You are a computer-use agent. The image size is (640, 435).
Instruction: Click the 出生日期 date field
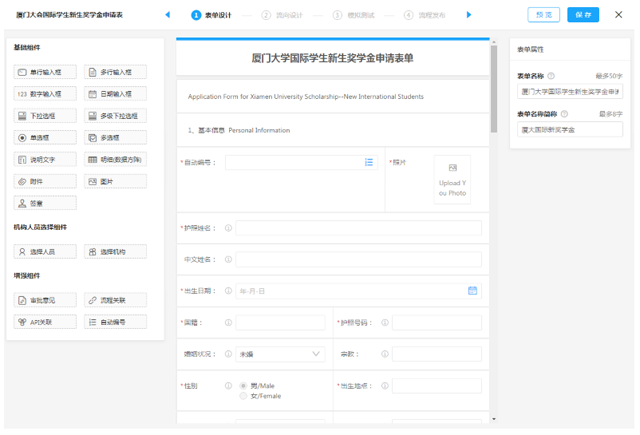tap(358, 291)
